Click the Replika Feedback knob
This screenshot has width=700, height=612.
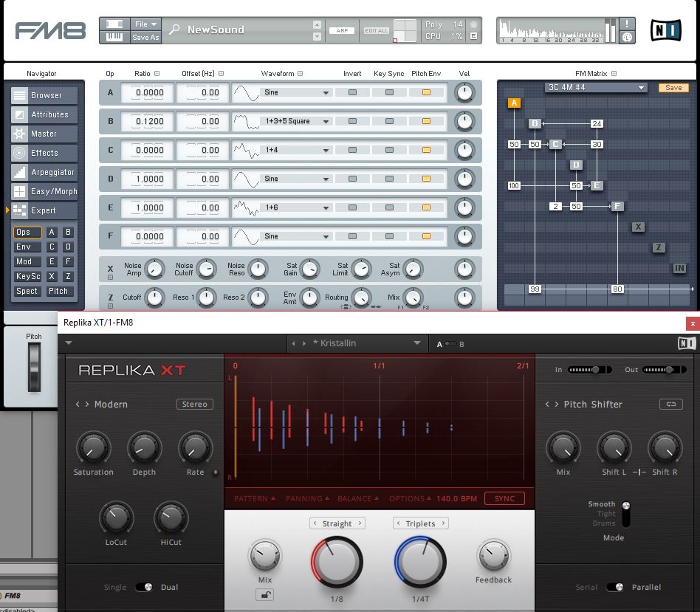(x=493, y=556)
